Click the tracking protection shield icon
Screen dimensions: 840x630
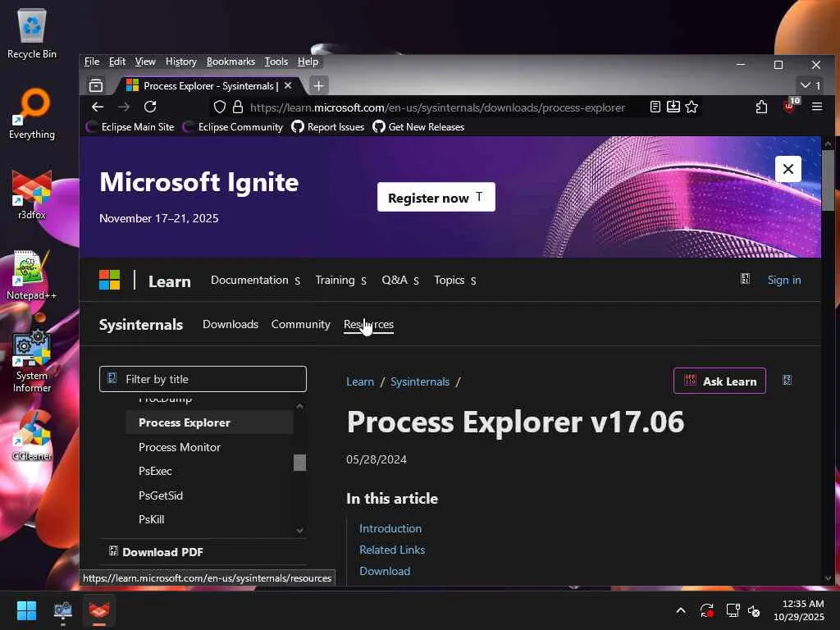(220, 107)
